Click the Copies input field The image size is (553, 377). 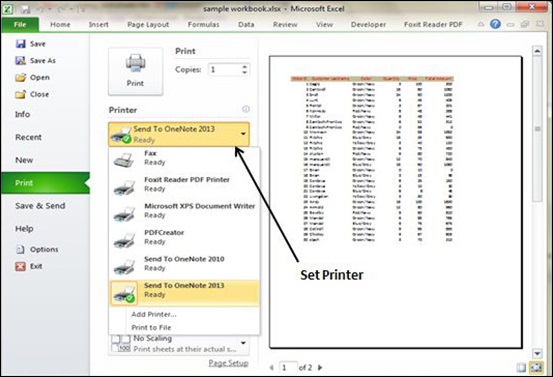[x=225, y=69]
